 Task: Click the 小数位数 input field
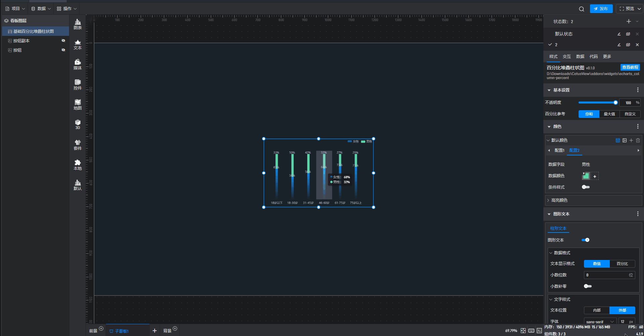point(606,275)
